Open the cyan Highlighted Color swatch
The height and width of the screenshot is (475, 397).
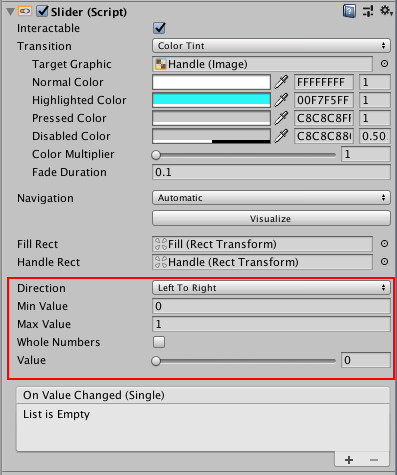(x=211, y=100)
